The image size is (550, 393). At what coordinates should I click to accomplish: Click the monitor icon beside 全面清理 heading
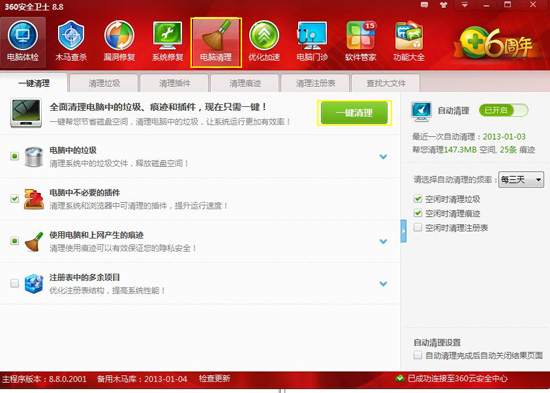pos(26,113)
